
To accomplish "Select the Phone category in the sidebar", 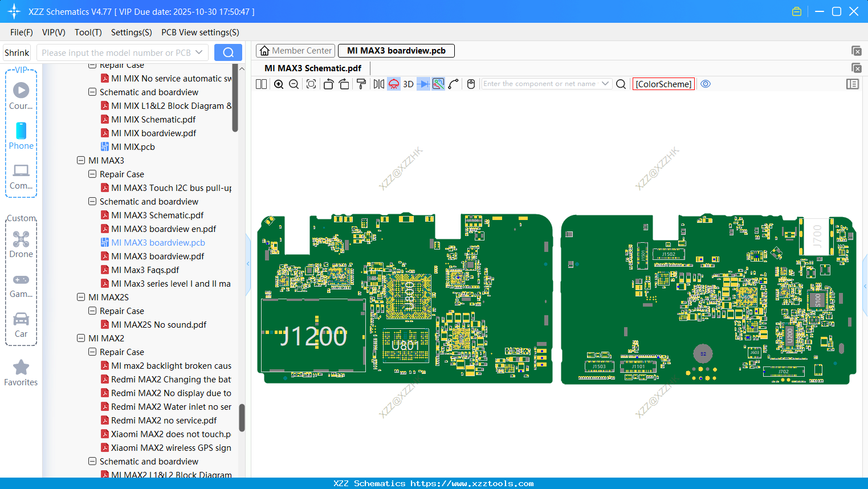I will (21, 136).
